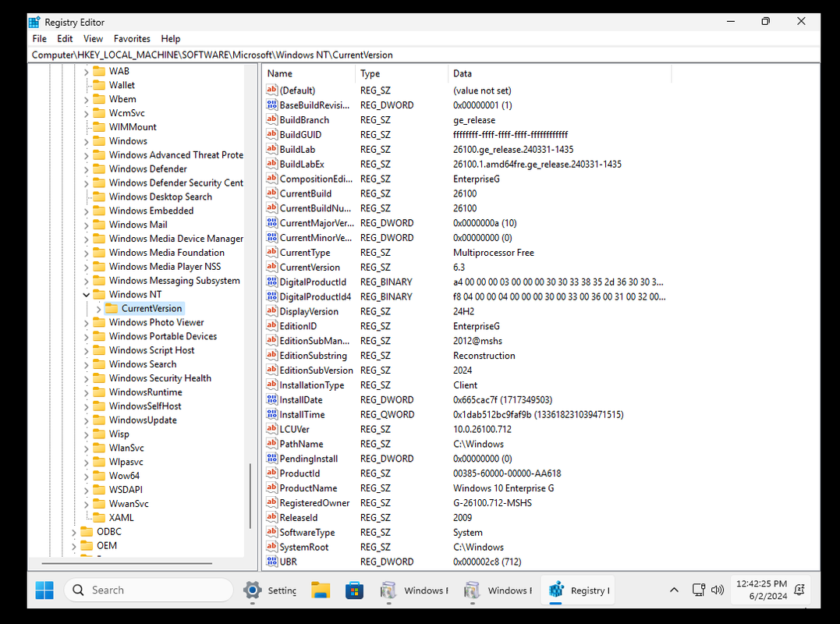This screenshot has width=840, height=624.
Task: Open the Favorites menu
Action: [132, 38]
